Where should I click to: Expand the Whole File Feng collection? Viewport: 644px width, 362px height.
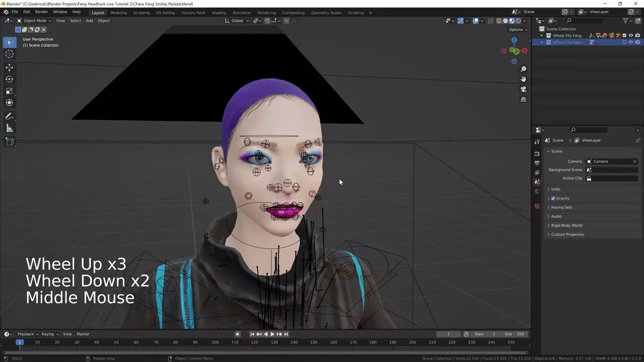click(542, 36)
